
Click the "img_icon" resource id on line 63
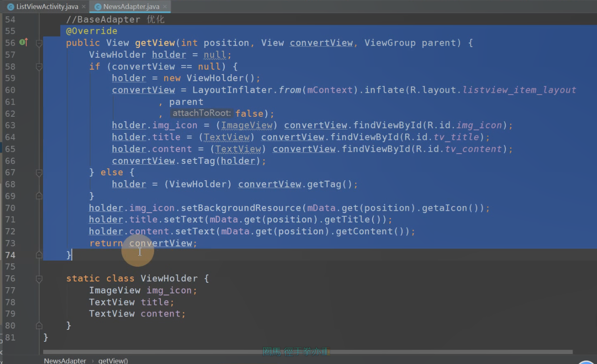pos(479,125)
